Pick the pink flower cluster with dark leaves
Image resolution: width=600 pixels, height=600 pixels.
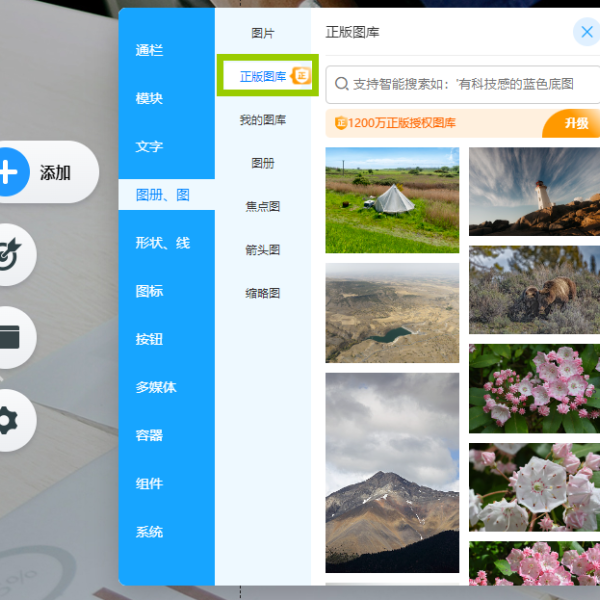pos(535,388)
